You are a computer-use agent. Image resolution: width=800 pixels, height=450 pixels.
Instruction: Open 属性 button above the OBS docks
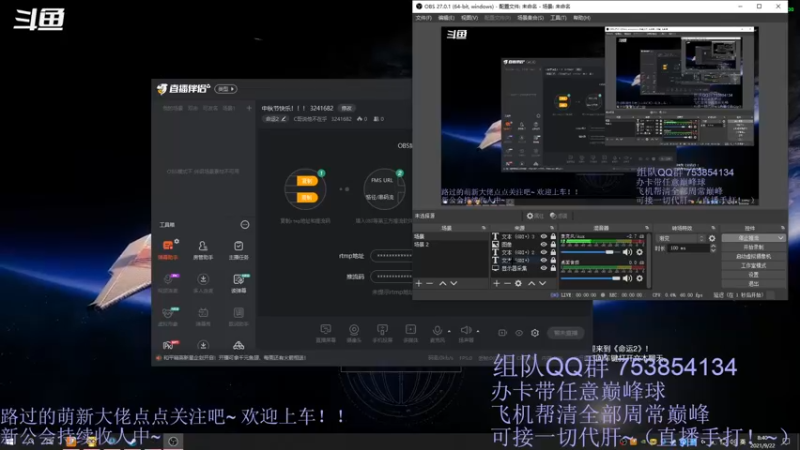pos(535,216)
